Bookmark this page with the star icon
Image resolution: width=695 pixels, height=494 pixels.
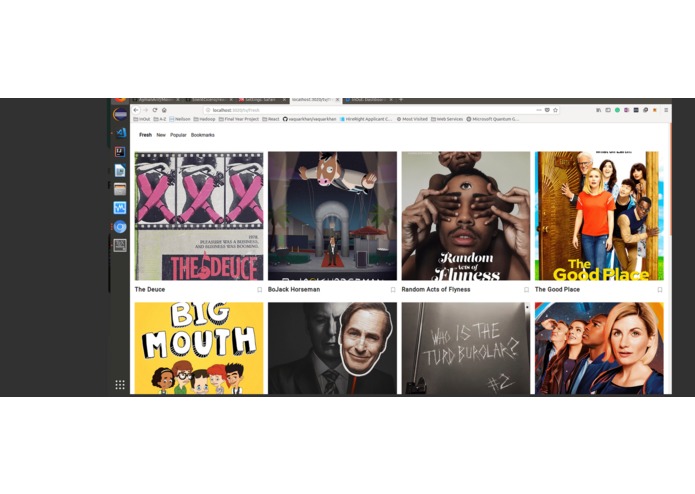point(555,110)
